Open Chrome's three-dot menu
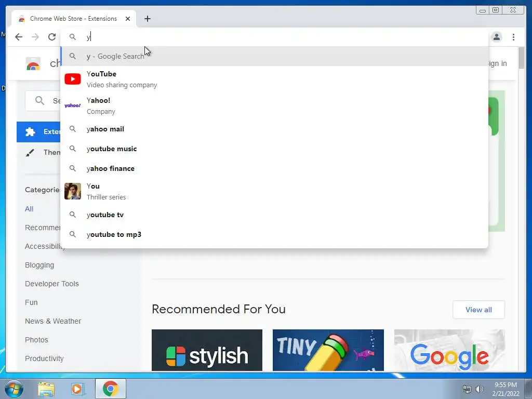Image resolution: width=532 pixels, height=399 pixels. 513,37
